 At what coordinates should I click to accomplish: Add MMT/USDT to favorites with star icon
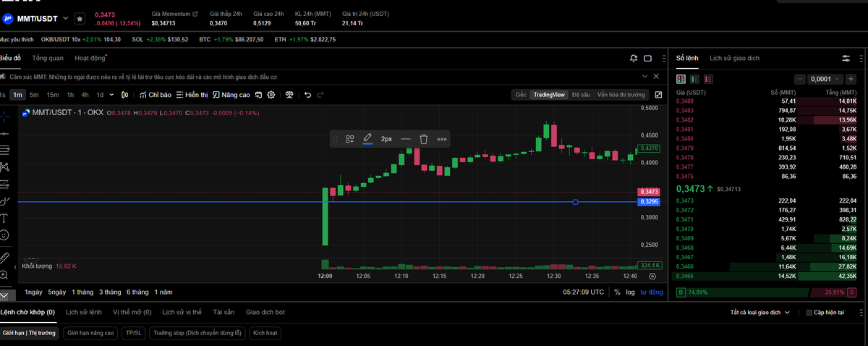pos(80,18)
